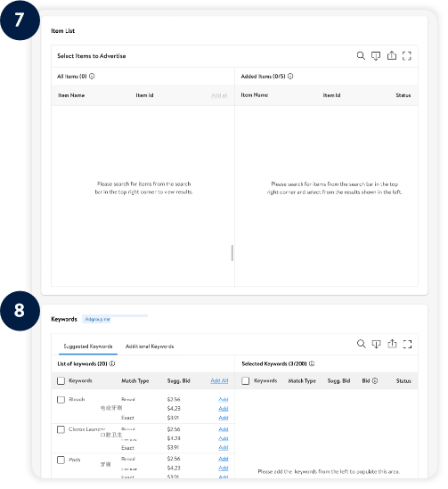Screen dimensions: 448x489
Task: Click Item Id header in All Items
Action: click(x=144, y=95)
